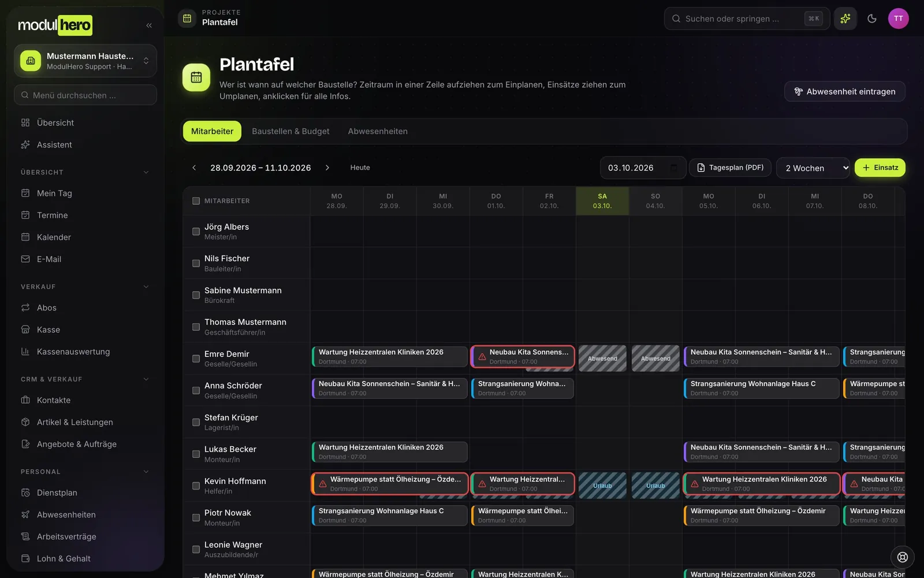Focus the Menü durchsuchen search field
This screenshot has height=578, width=924.
[x=85, y=95]
